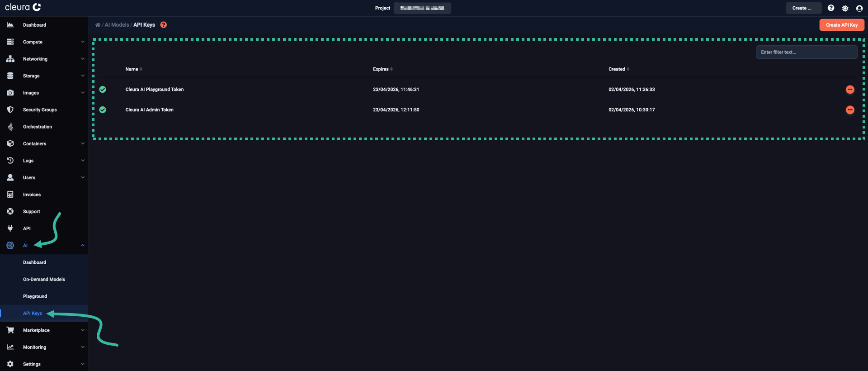Image resolution: width=868 pixels, height=371 pixels.
Task: Open Dashboard chart icon in sidebar
Action: (x=10, y=25)
